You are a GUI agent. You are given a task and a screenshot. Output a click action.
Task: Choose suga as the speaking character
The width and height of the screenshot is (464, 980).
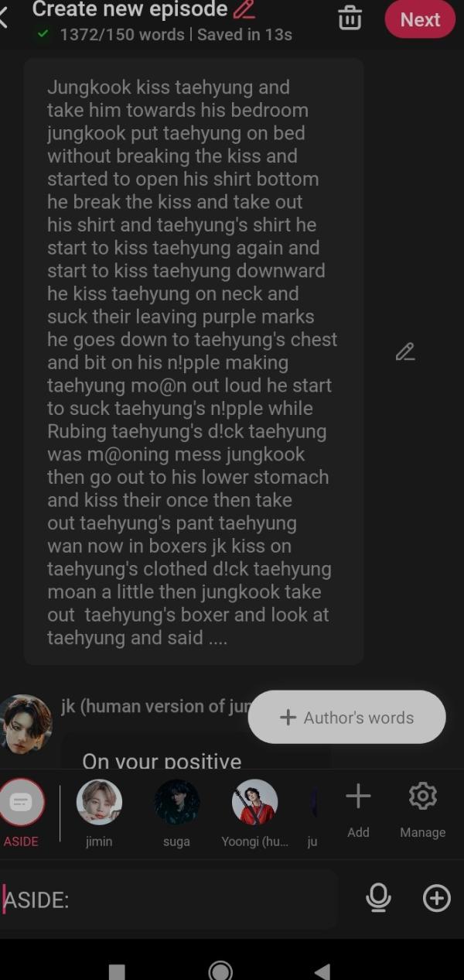point(176,812)
